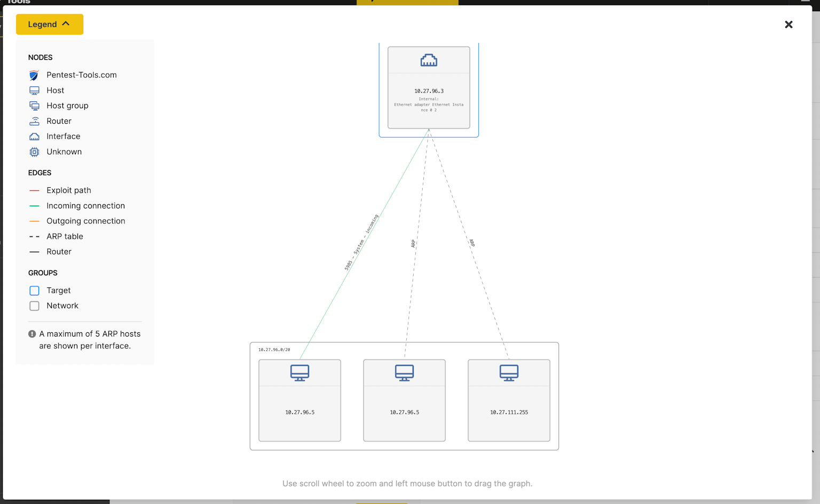Click the interface icon on 10.27.96.3 node
Image resolution: width=820 pixels, height=504 pixels.
coord(429,60)
